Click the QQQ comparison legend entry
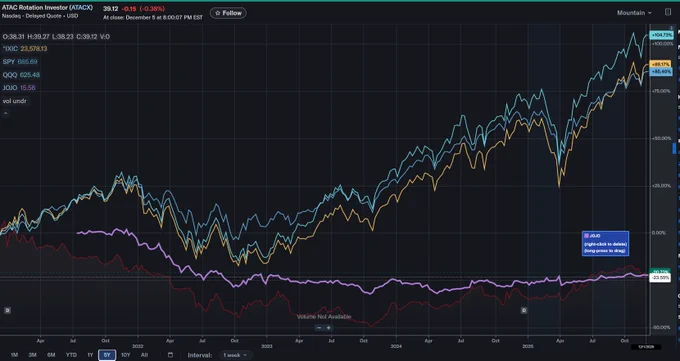 21,75
